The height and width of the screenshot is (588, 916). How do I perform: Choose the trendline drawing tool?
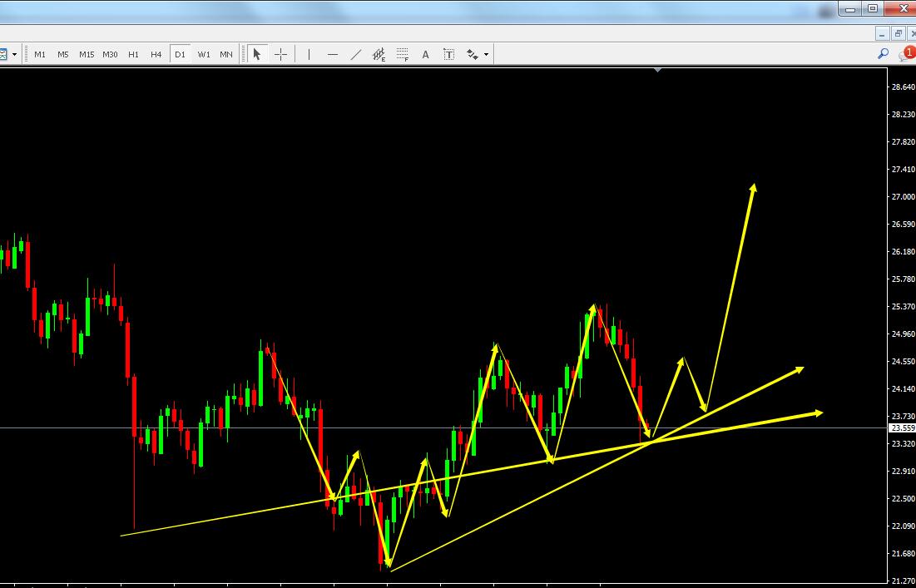[356, 54]
